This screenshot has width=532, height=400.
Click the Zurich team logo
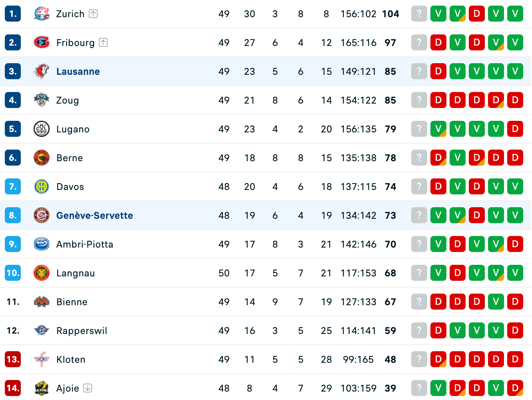(x=42, y=14)
